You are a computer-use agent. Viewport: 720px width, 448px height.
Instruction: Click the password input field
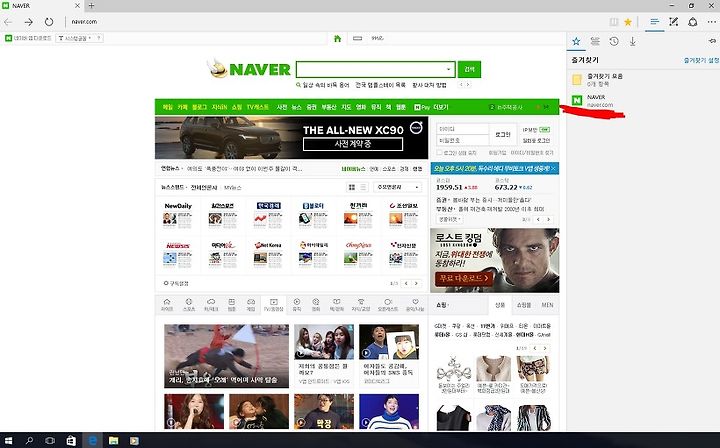462,140
